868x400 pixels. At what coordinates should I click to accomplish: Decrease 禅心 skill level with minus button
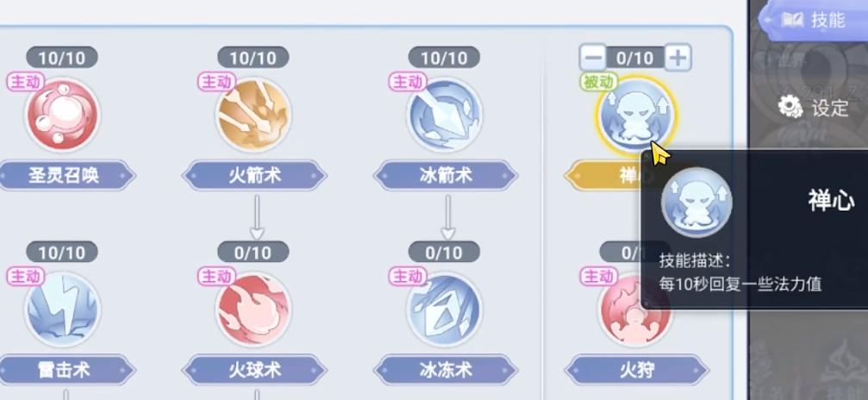point(593,57)
